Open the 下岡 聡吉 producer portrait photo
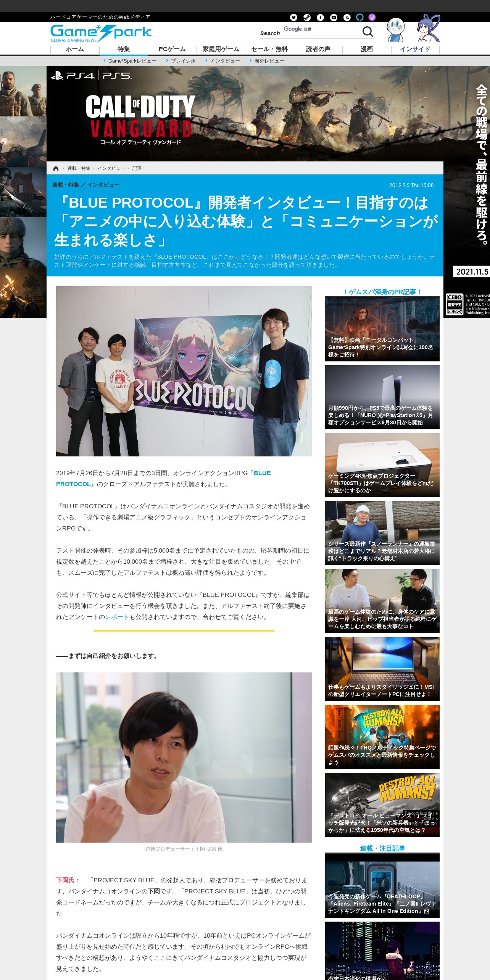Image resolution: width=490 pixels, height=980 pixels. [184, 758]
